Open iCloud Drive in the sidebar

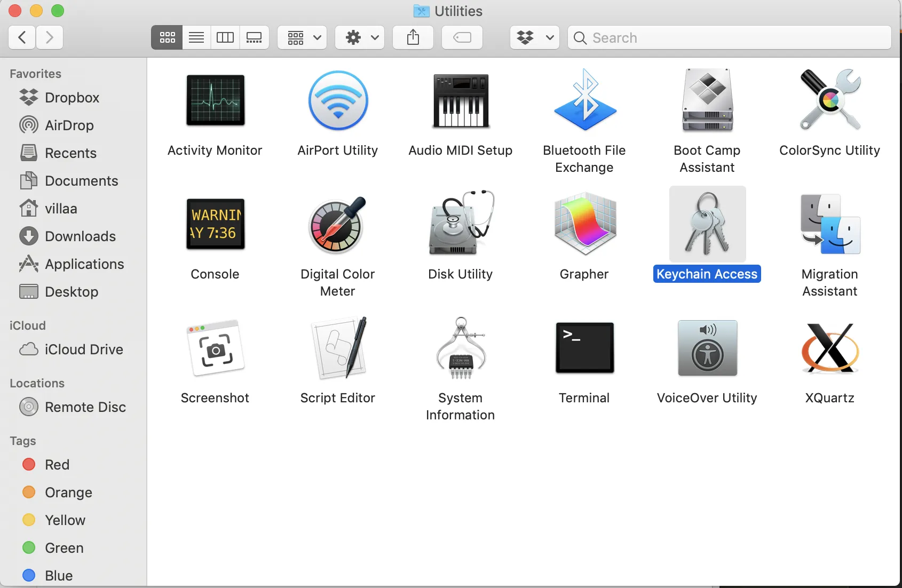pyautogui.click(x=73, y=349)
